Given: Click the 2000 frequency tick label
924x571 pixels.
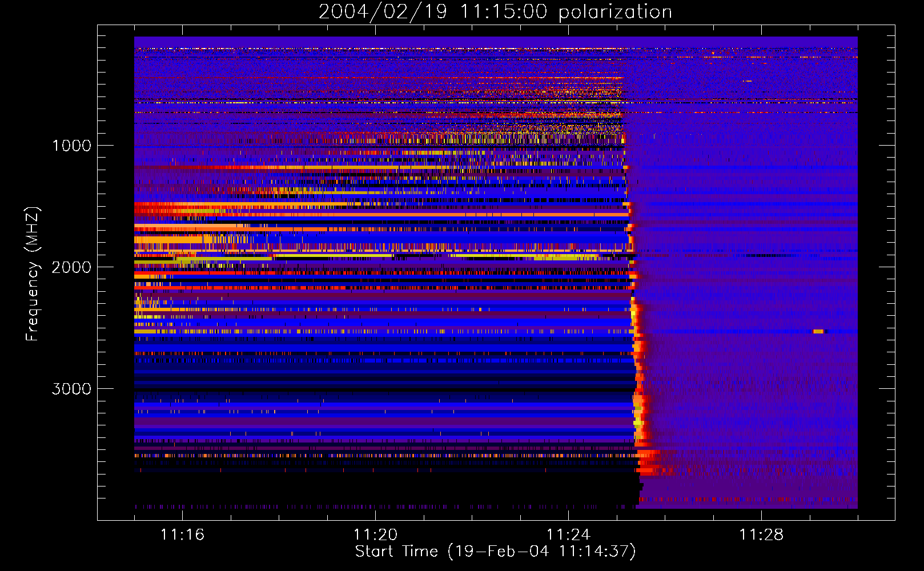Looking at the screenshot, I should (71, 267).
